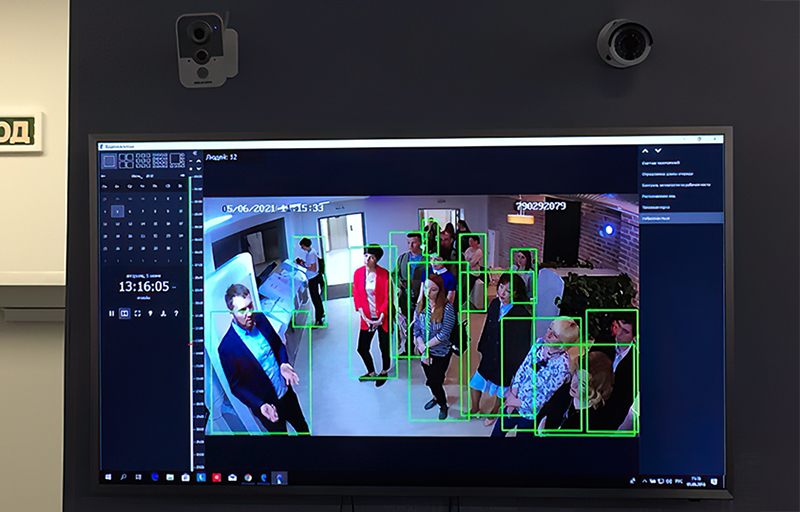Click the light bulb icon in playback controls
The height and width of the screenshot is (512, 800).
pyautogui.click(x=150, y=313)
